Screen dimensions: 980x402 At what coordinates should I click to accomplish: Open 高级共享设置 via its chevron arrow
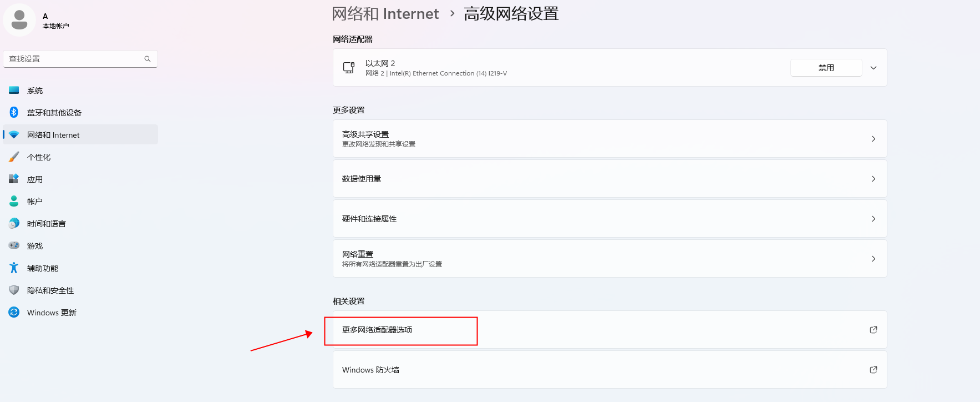(x=873, y=139)
